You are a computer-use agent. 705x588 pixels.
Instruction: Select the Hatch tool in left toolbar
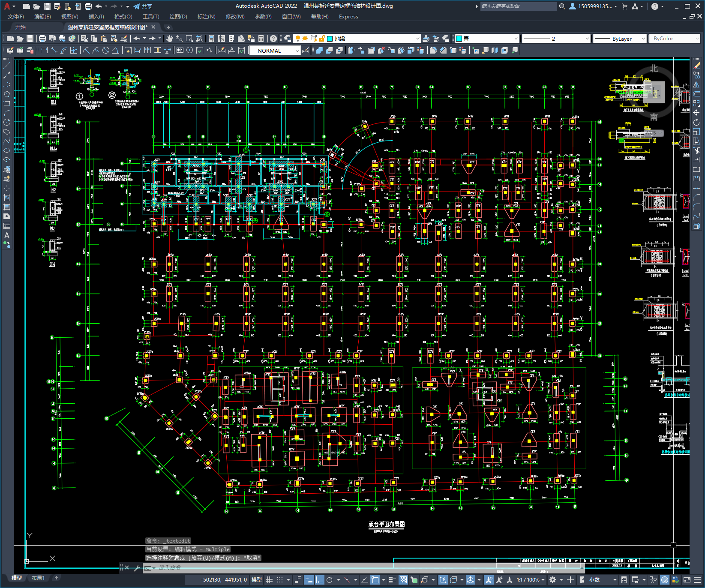pos(7,198)
